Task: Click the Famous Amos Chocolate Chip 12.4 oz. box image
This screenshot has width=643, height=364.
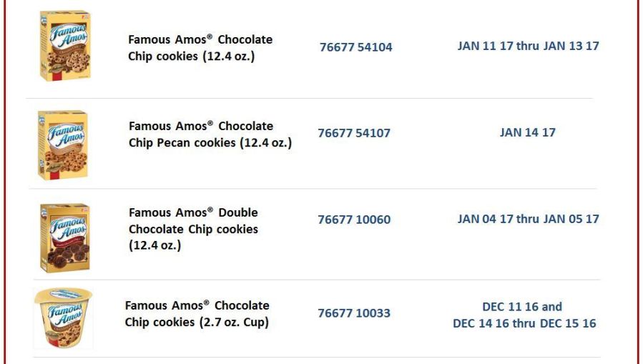Action: pyautogui.click(x=65, y=46)
